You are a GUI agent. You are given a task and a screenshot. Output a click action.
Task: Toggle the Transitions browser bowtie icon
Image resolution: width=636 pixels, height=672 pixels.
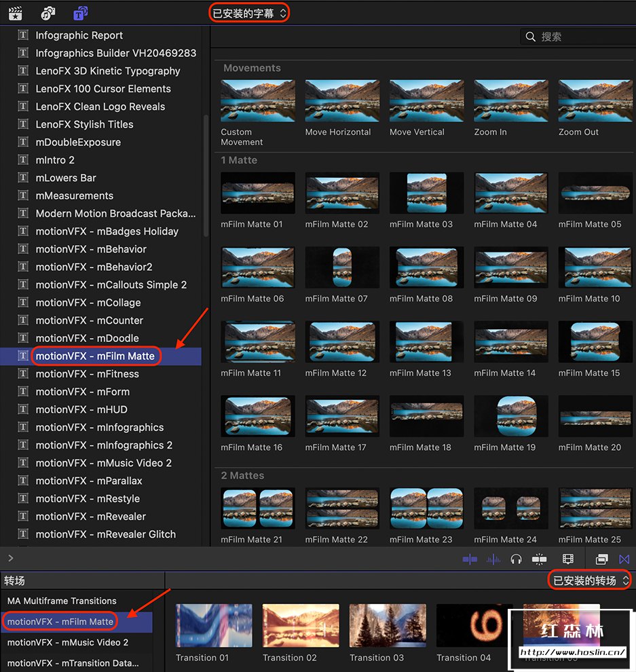point(624,559)
